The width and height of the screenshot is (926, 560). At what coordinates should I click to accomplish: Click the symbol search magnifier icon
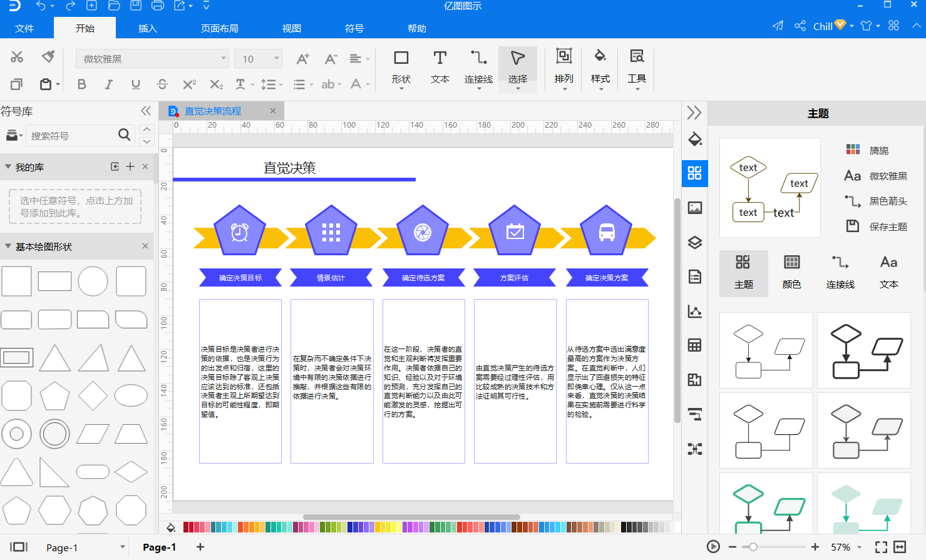tap(125, 135)
